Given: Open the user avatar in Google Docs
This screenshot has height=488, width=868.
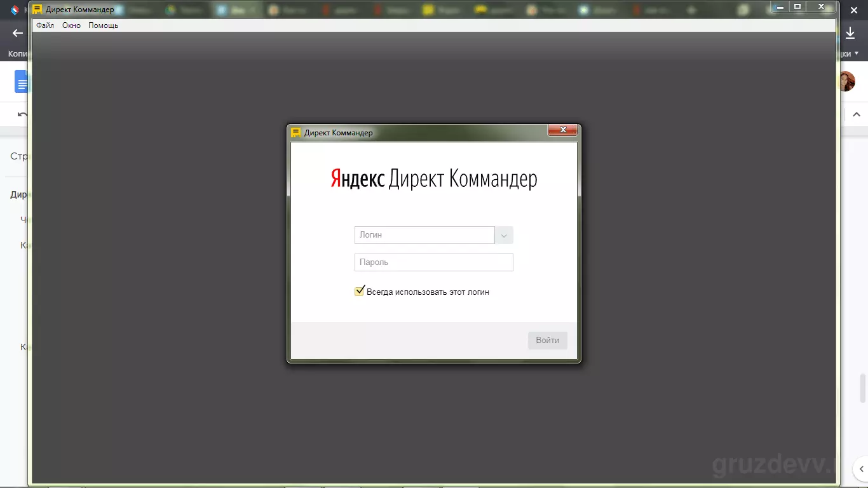Looking at the screenshot, I should [x=846, y=81].
